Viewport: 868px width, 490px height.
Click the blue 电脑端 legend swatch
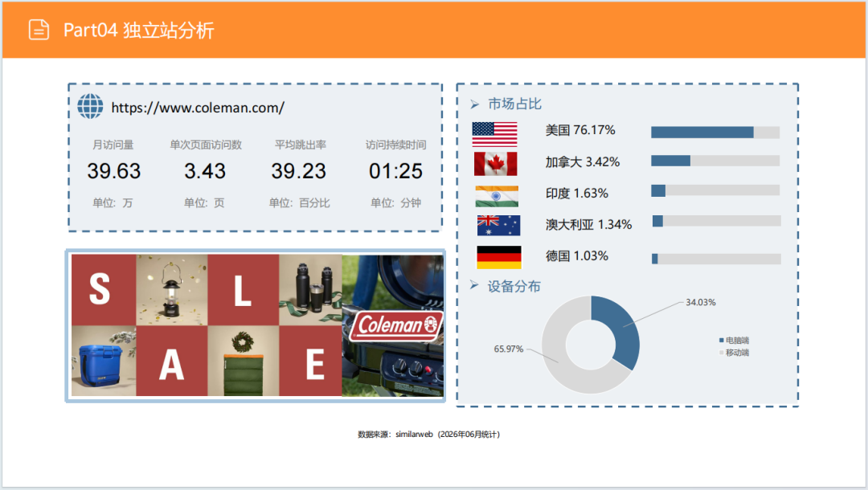click(x=721, y=340)
